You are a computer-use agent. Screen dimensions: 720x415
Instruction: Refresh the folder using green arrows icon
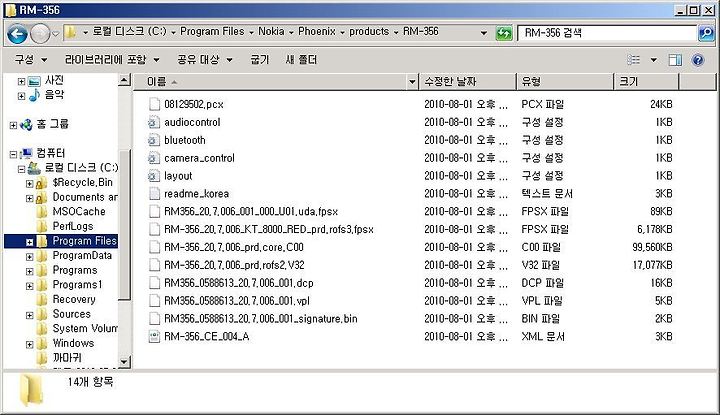(x=504, y=33)
